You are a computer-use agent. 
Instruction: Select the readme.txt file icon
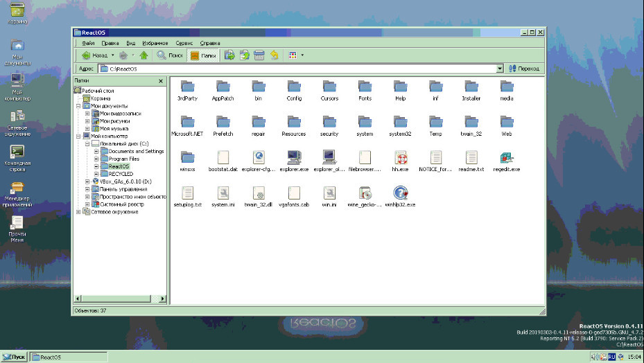(471, 157)
